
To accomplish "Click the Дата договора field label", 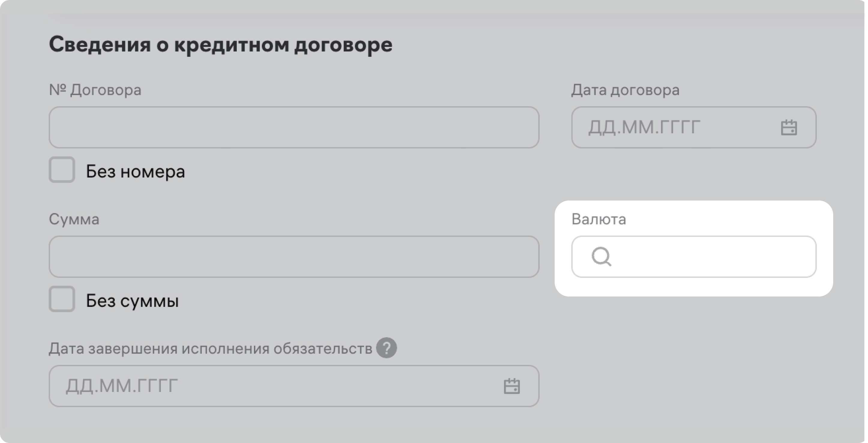I will [625, 90].
